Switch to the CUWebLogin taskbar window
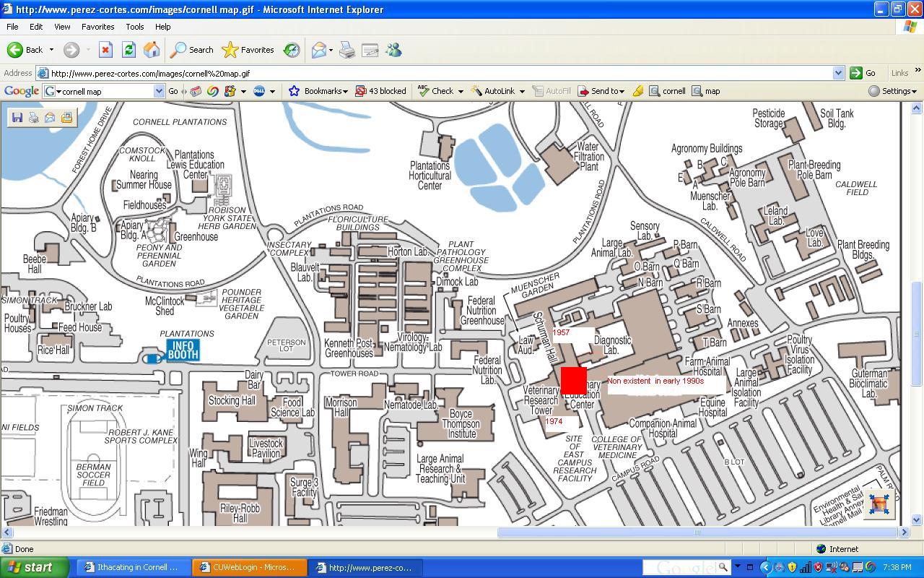 coord(250,567)
